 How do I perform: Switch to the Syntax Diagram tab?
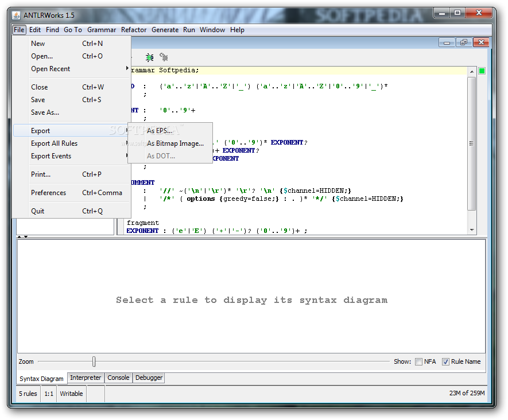pyautogui.click(x=41, y=379)
